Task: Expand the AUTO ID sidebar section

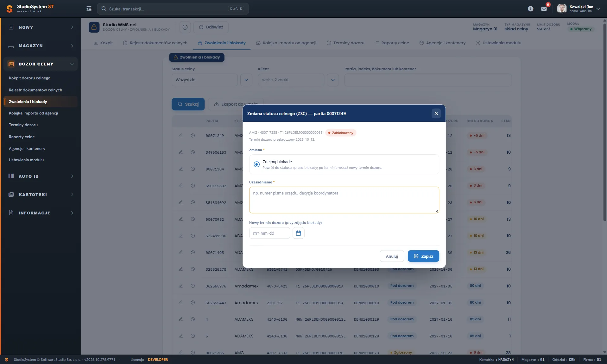Action: coord(41,176)
